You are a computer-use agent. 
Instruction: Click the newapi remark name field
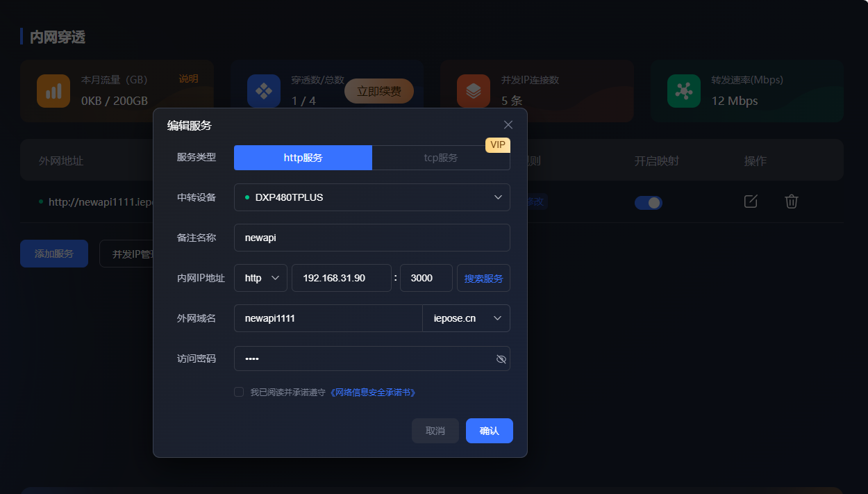(372, 238)
